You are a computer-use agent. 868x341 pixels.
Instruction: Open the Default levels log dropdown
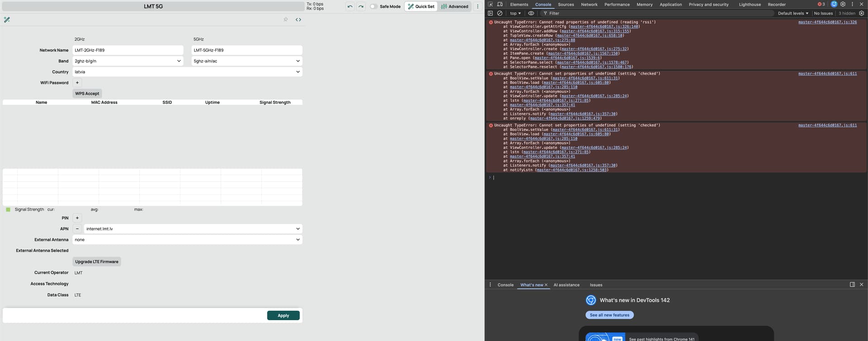point(793,14)
